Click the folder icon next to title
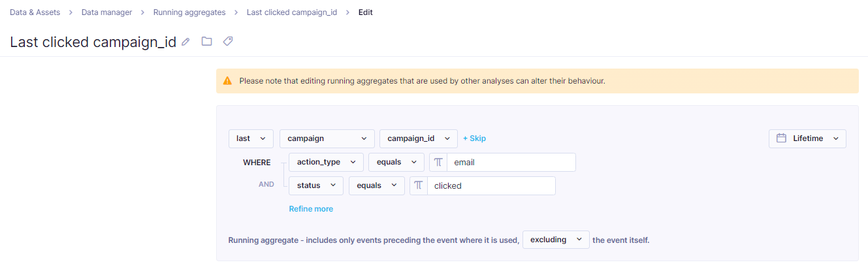 tap(206, 42)
